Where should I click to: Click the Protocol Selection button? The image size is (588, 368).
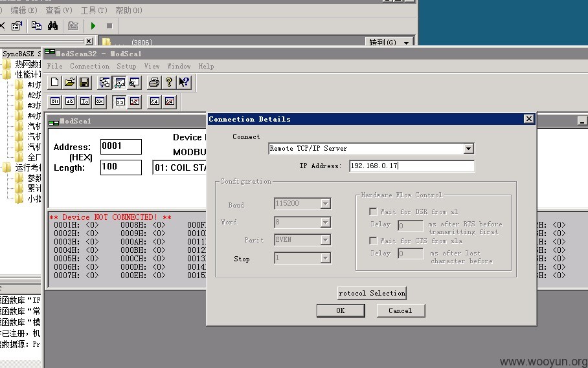click(x=372, y=293)
